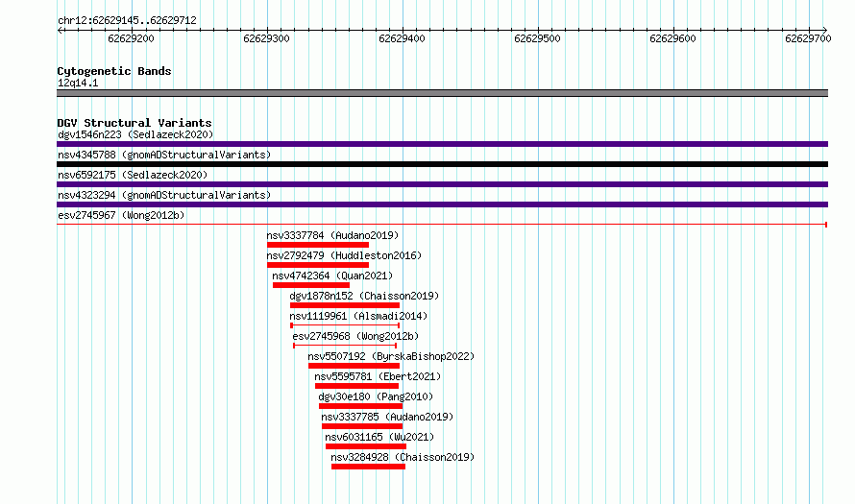Viewport: 855px width, 504px height.
Task: Click the thin red line under nsv1119961
Action: click(x=345, y=325)
